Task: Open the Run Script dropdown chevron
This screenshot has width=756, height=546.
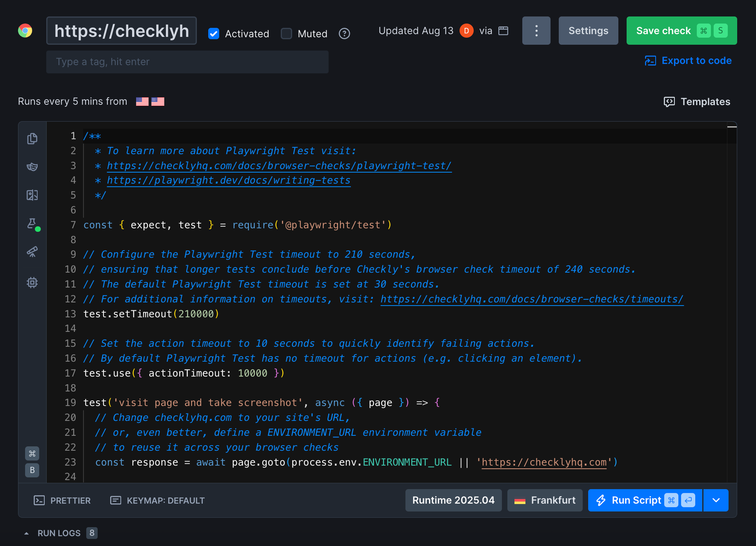Action: coord(716,500)
